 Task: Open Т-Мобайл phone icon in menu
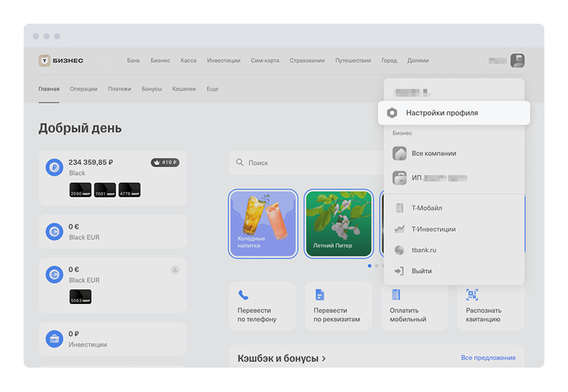point(399,209)
